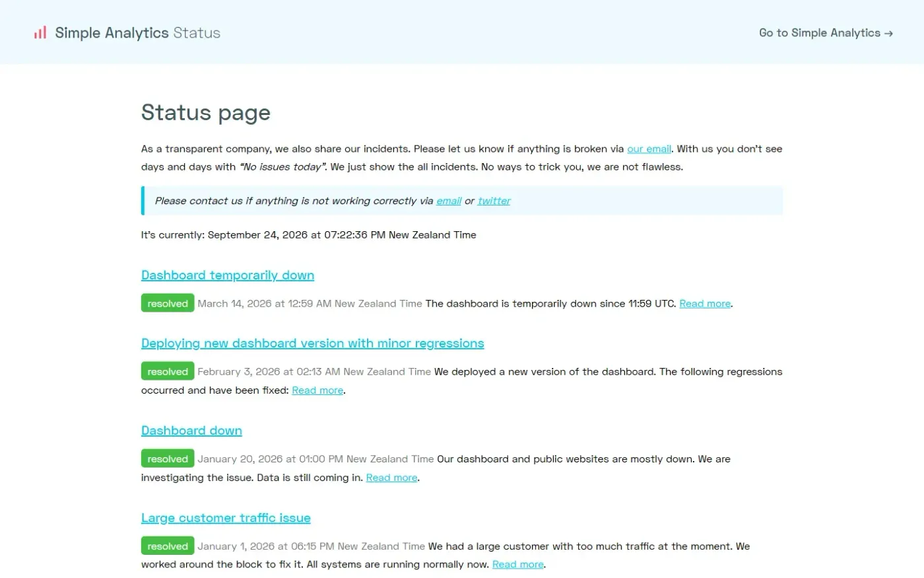This screenshot has height=578, width=924.
Task: Click the resolved badge for March 14 incident
Action: [168, 303]
